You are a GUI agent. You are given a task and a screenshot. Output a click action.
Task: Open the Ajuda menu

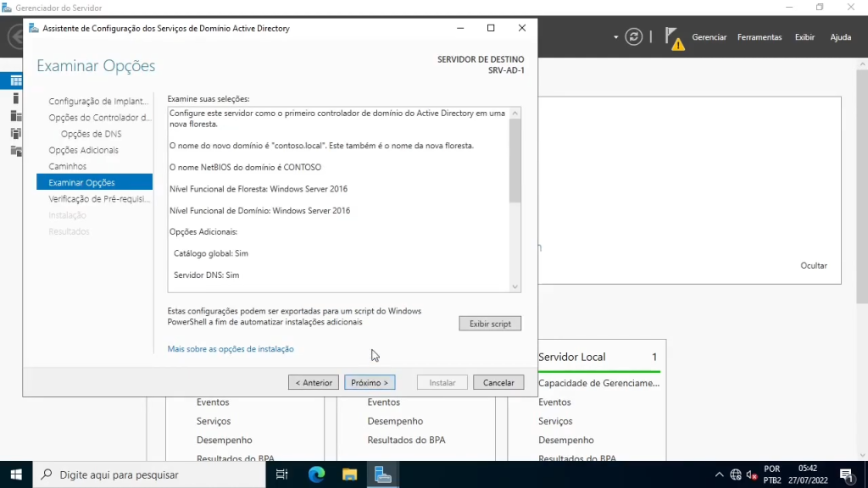[x=840, y=37]
